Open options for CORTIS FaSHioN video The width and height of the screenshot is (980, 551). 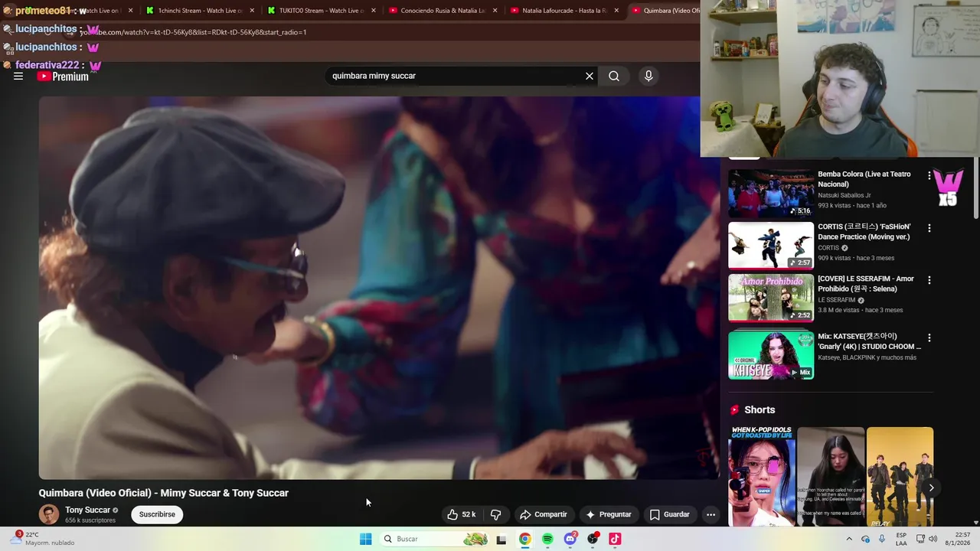coord(929,228)
